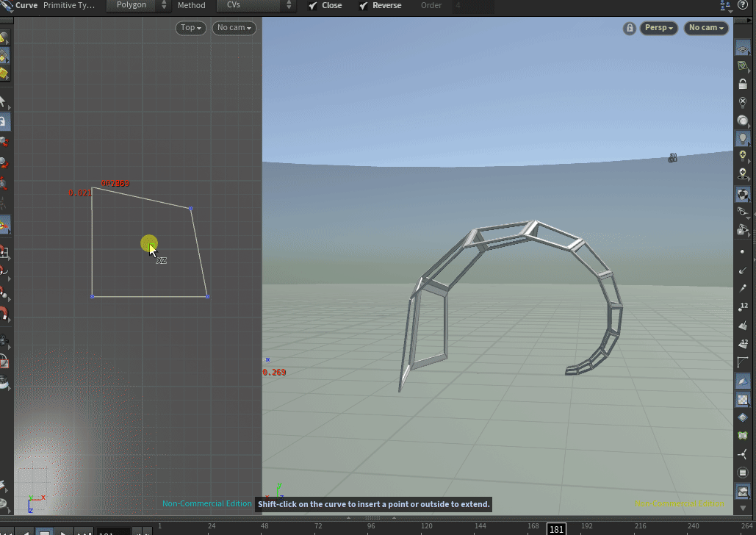Click frame 96 on the timeline
The image size is (756, 535).
370,526
